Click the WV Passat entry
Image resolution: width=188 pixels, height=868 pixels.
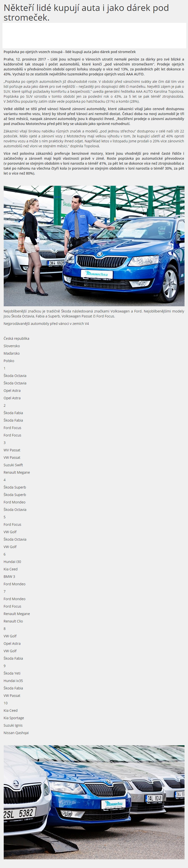12,450
